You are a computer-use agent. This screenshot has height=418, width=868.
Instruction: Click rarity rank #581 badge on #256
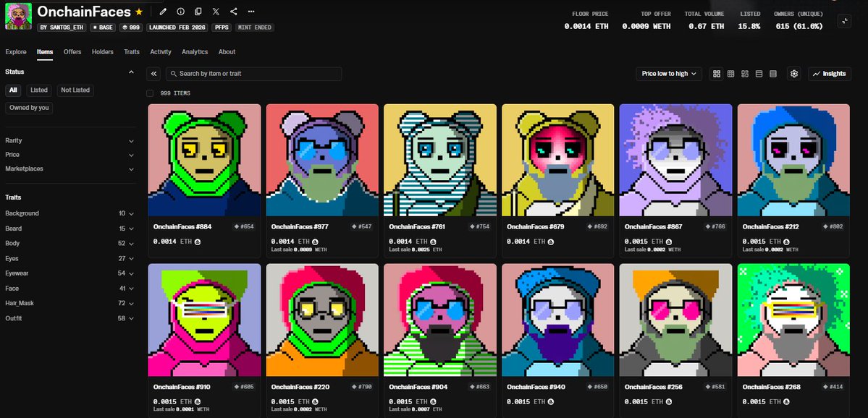pos(715,387)
